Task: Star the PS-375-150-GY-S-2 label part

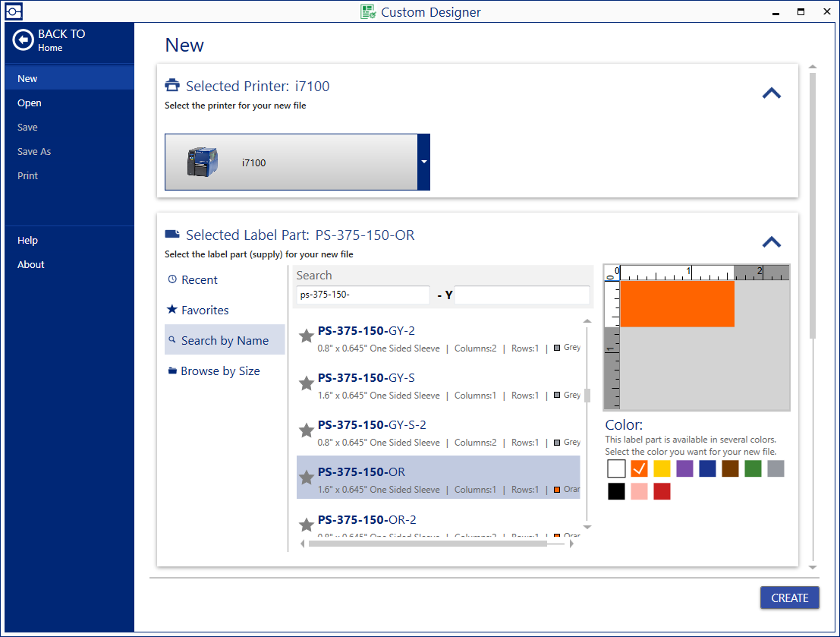Action: (306, 430)
